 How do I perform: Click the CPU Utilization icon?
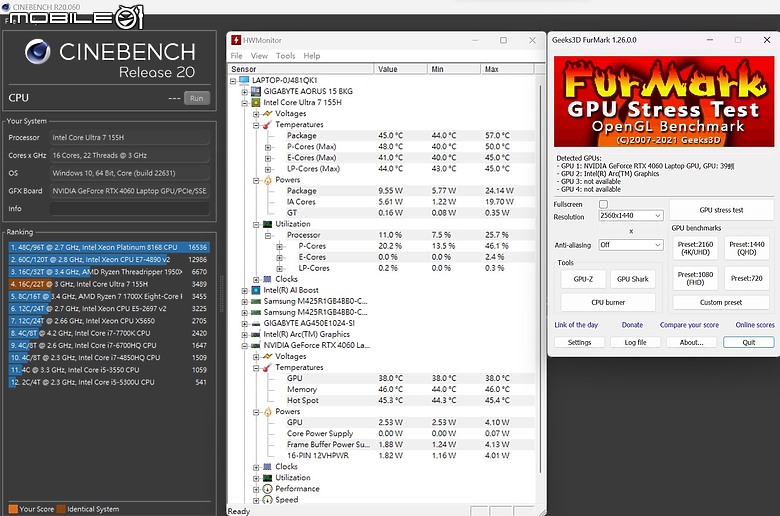point(268,224)
